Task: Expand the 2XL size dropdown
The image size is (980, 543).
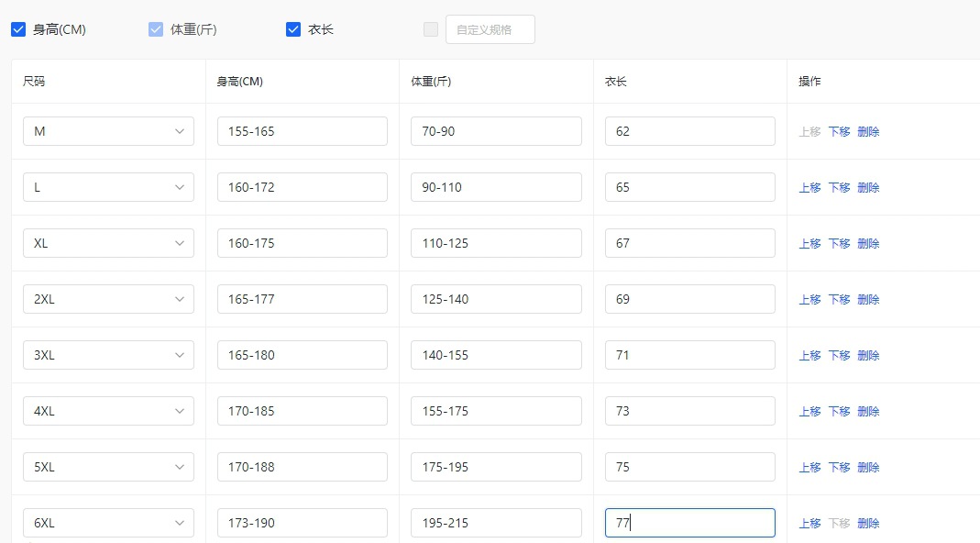Action: [108, 299]
